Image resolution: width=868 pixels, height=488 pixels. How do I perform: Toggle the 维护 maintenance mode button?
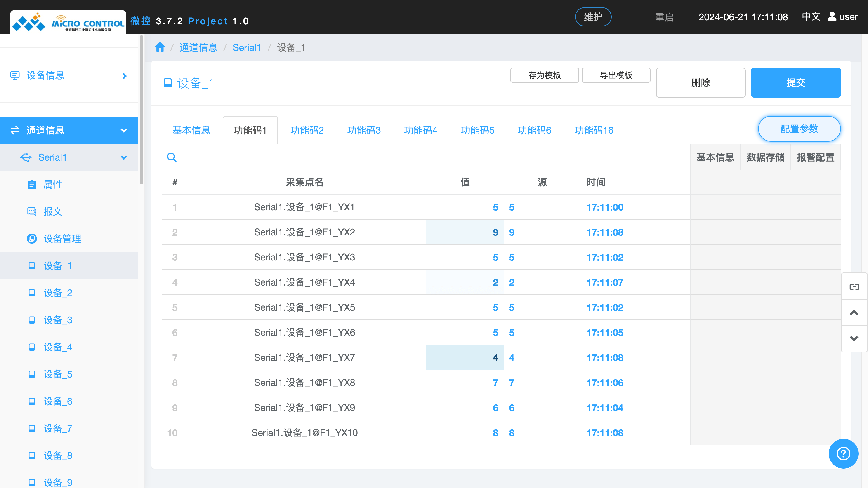point(593,17)
